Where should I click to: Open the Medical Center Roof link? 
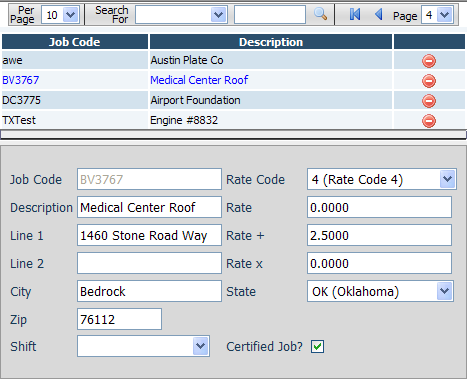pyautogui.click(x=199, y=80)
